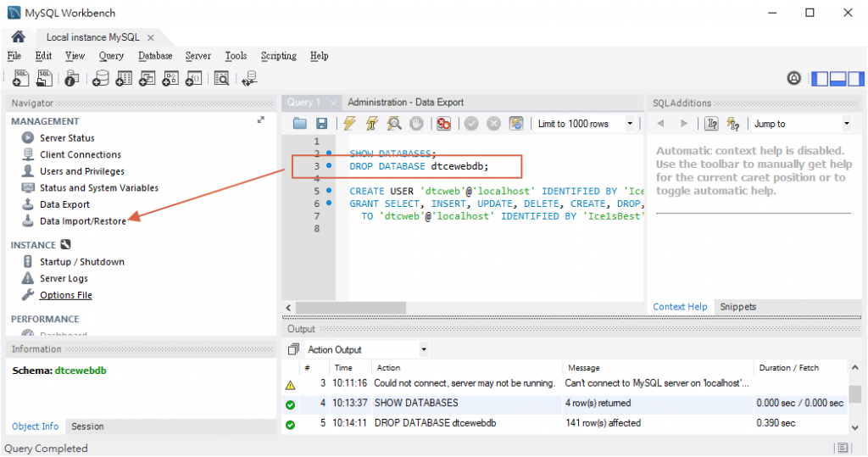The image size is (868, 457).
Task: Execute the script with the lightning bolt icon
Action: 349,124
